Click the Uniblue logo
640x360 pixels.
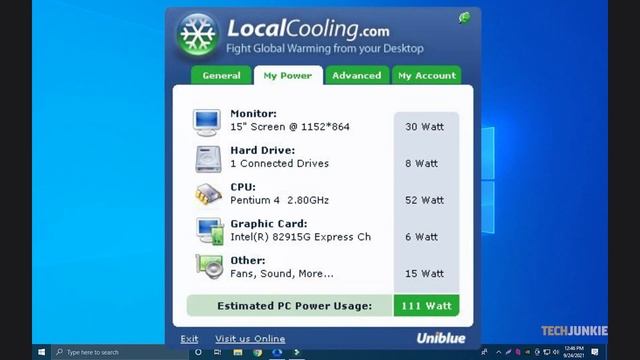pyautogui.click(x=441, y=338)
